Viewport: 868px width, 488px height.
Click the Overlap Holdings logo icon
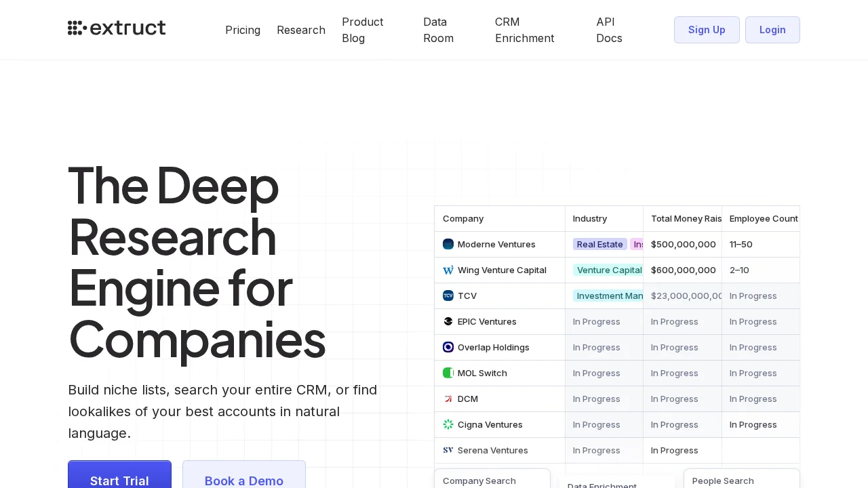tap(448, 347)
